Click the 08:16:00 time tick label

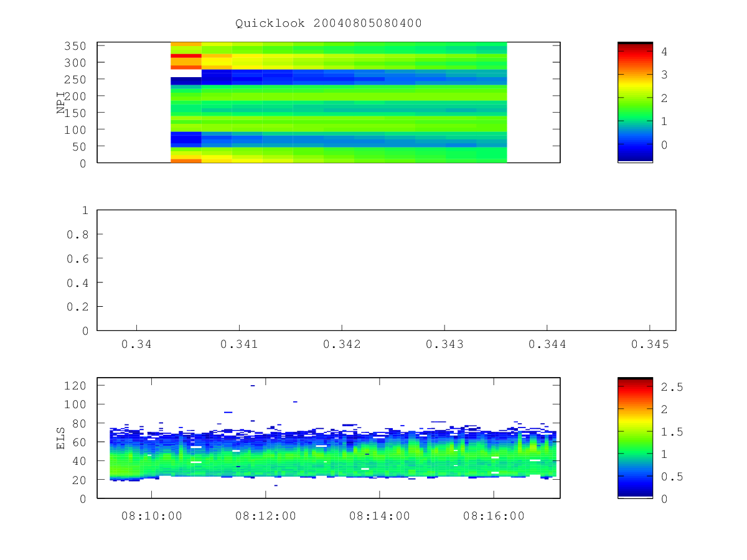(494, 516)
